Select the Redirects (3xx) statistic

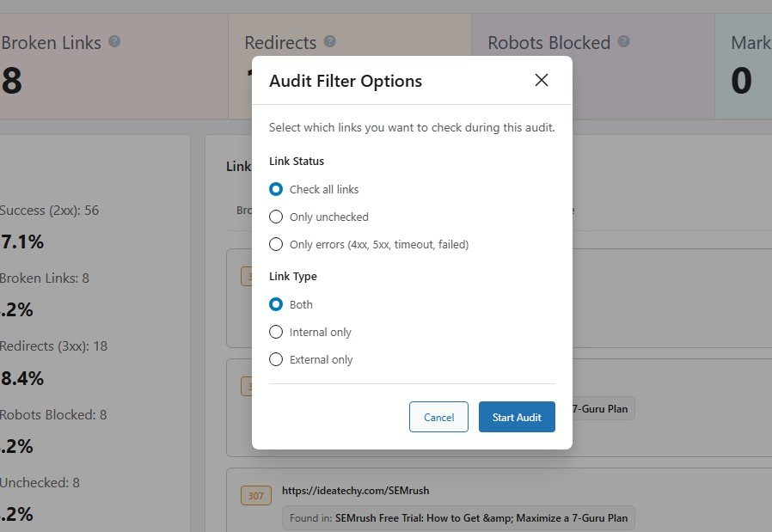click(x=52, y=345)
